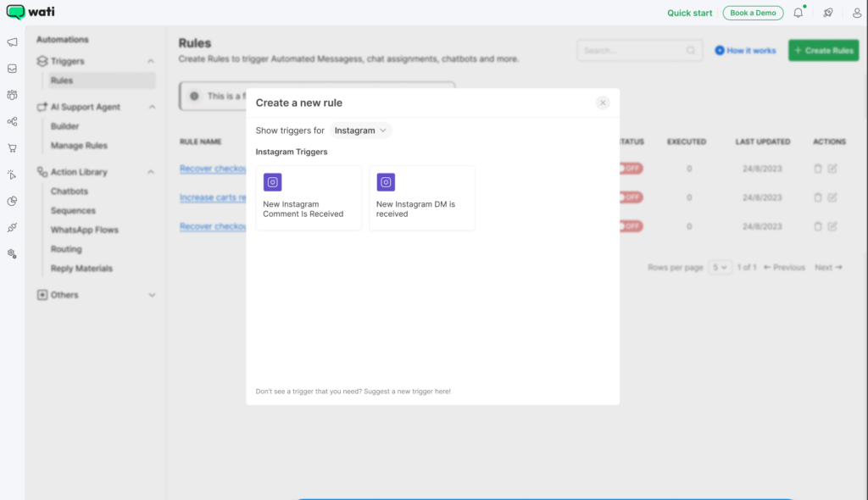Click the Instagram icon for New Instagram Comment trigger
This screenshot has width=868, height=500.
[x=272, y=182]
